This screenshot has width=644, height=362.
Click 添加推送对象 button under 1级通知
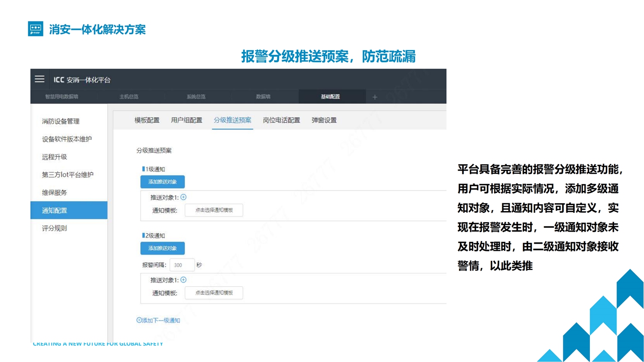[162, 182]
